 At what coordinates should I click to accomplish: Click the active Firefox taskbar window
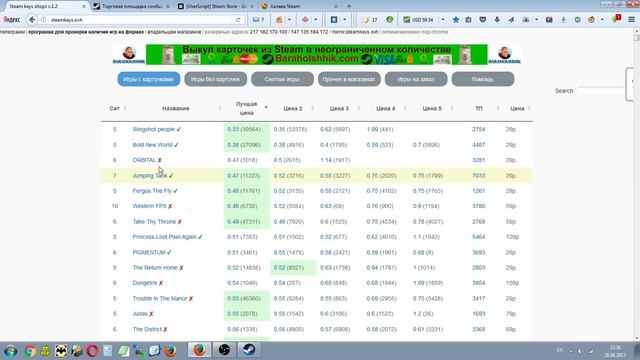(199, 350)
